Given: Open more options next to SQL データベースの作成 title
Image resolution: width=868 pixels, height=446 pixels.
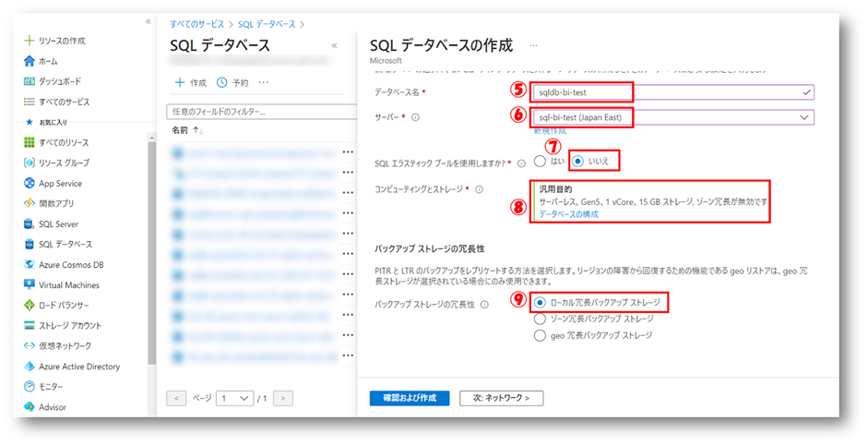Looking at the screenshot, I should point(533,45).
